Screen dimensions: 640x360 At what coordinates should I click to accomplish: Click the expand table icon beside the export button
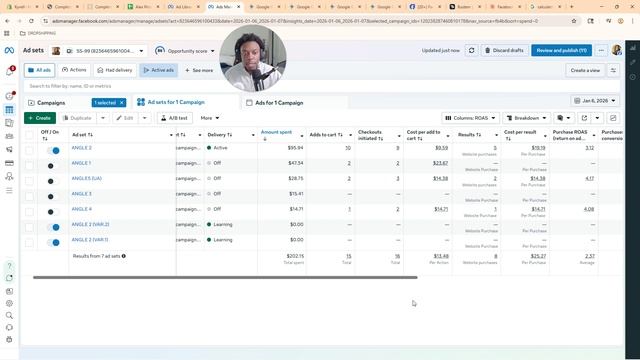point(613,118)
